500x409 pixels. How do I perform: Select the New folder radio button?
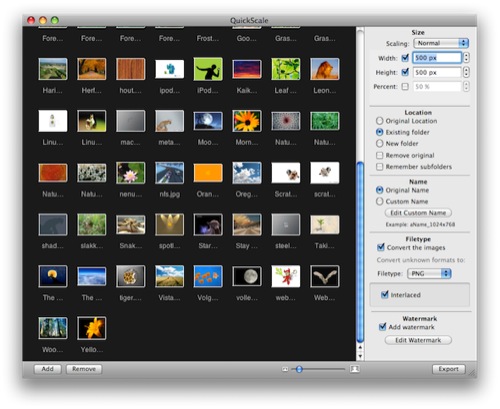[379, 144]
